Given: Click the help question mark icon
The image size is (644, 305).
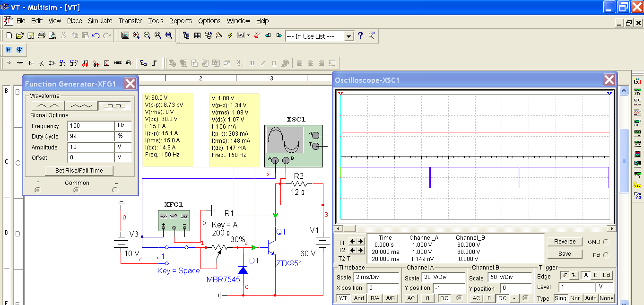Looking at the screenshot, I should point(360,35).
